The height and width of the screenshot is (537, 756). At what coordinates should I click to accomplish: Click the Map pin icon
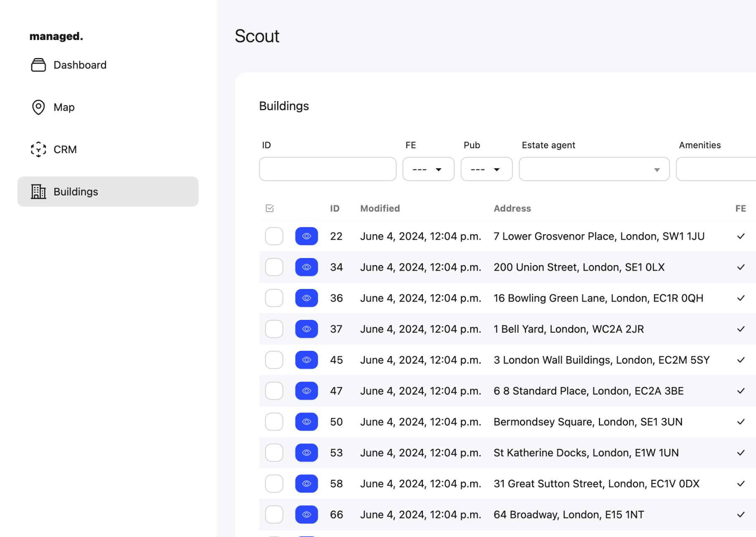[38, 107]
